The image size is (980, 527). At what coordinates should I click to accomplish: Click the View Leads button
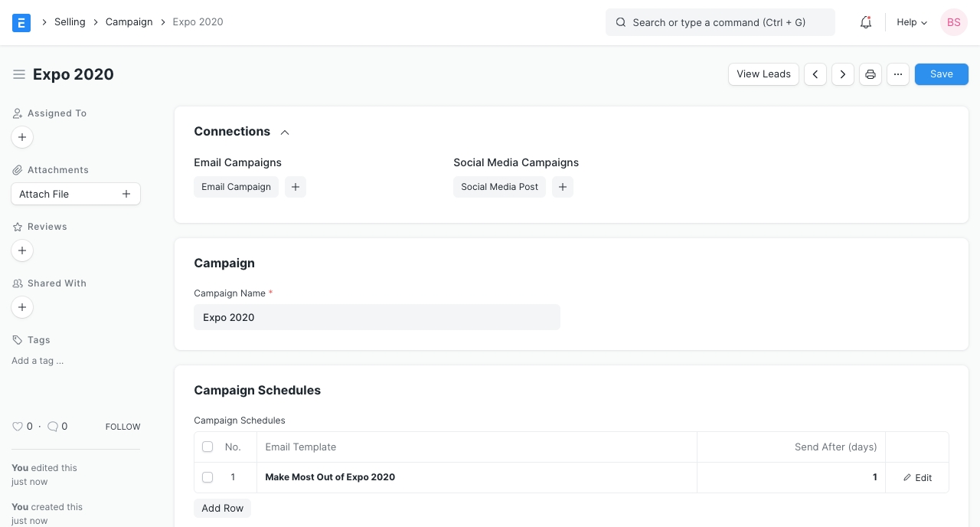763,74
